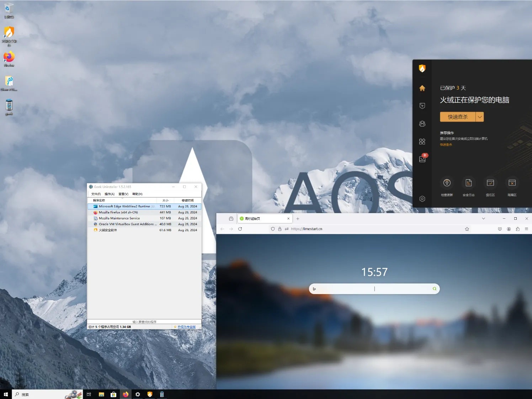Viewport: 532px width, 399px height.
Task: Open Huorong message center with red badge
Action: (422, 159)
